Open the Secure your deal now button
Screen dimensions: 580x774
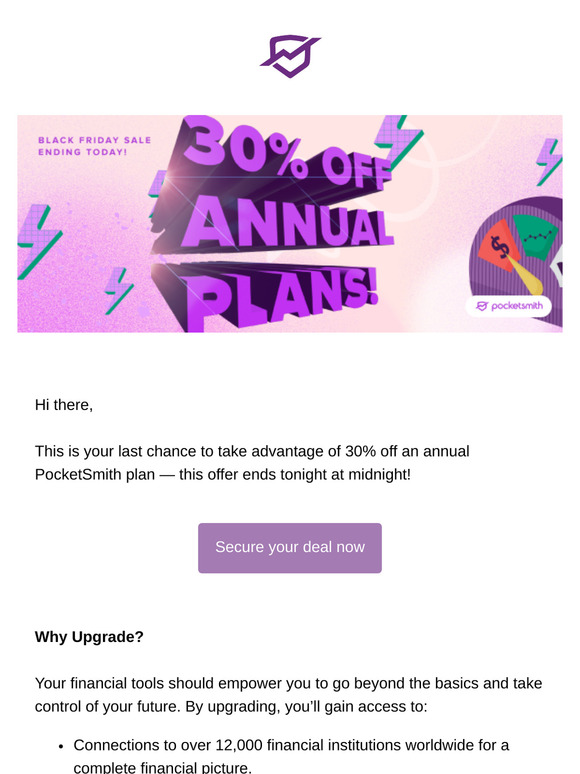click(290, 548)
